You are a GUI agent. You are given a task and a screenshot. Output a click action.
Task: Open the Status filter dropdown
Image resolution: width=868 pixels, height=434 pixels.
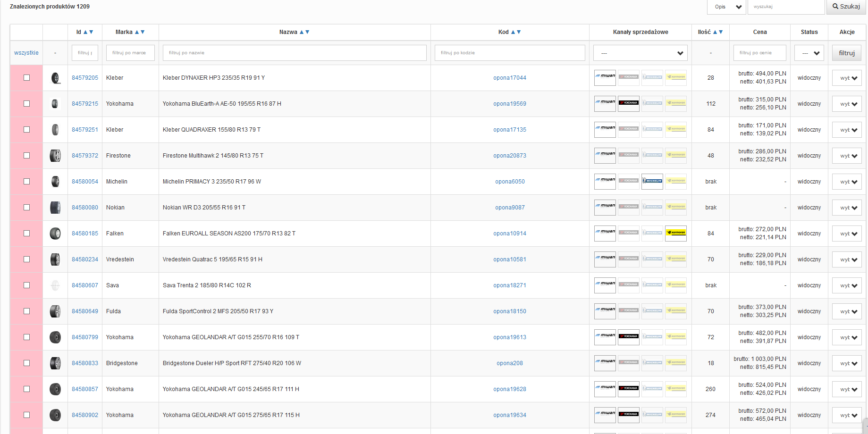[809, 53]
